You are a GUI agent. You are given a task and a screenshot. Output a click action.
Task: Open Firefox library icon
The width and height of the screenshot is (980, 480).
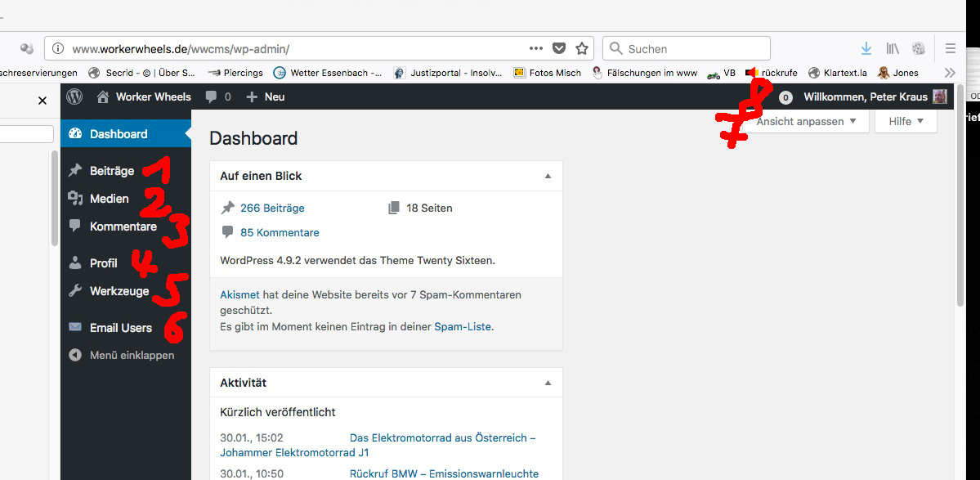tap(893, 49)
